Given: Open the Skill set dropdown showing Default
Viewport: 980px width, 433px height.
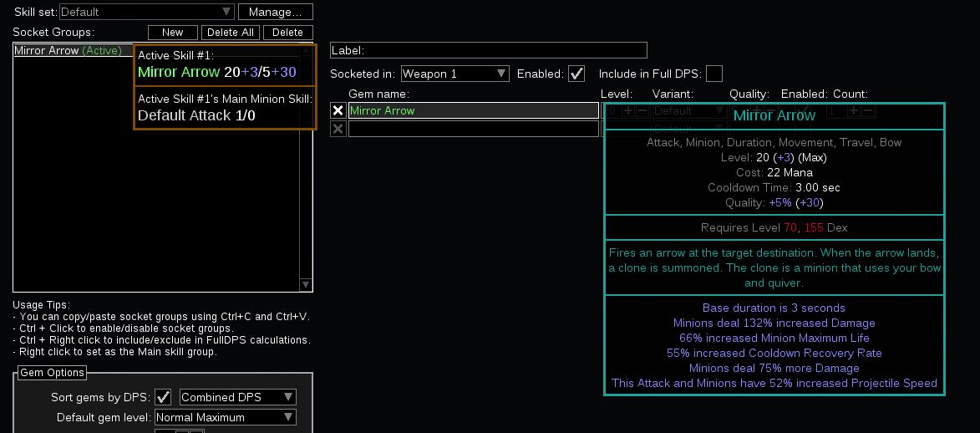Looking at the screenshot, I should 147,11.
